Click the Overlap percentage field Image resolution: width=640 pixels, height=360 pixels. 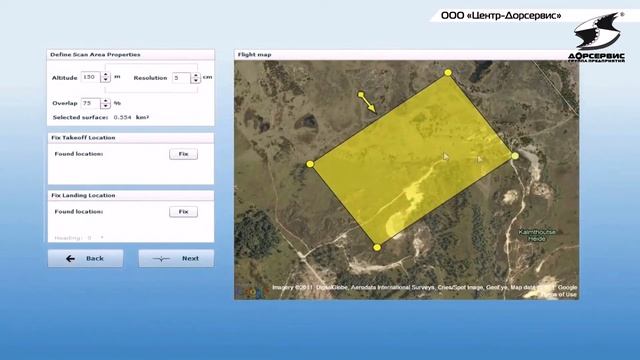(x=90, y=103)
